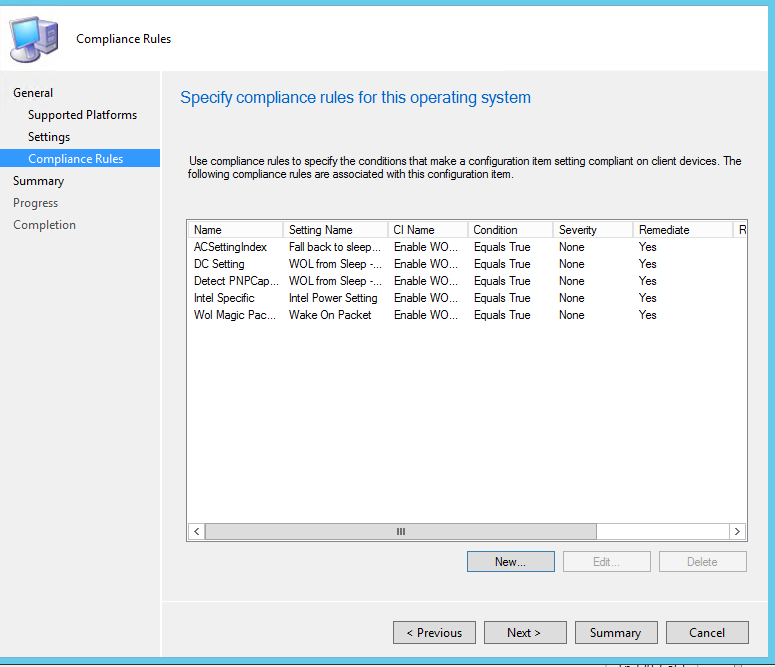Click the 'Wake On Packet' cell
Viewport: 775px width, 667px height.
(x=330, y=315)
